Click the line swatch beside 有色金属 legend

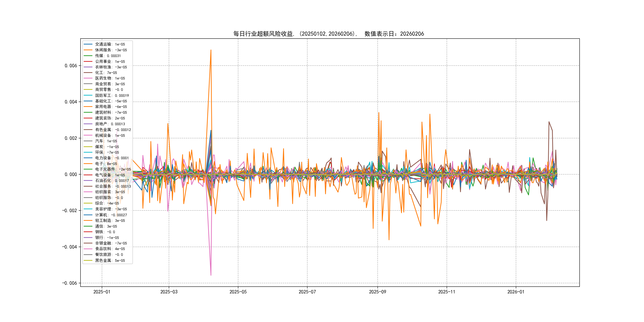[88, 130]
